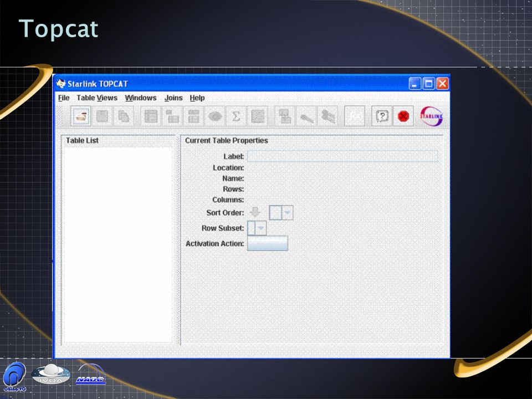Open the column info icon
The image size is (532, 399).
(x=193, y=116)
